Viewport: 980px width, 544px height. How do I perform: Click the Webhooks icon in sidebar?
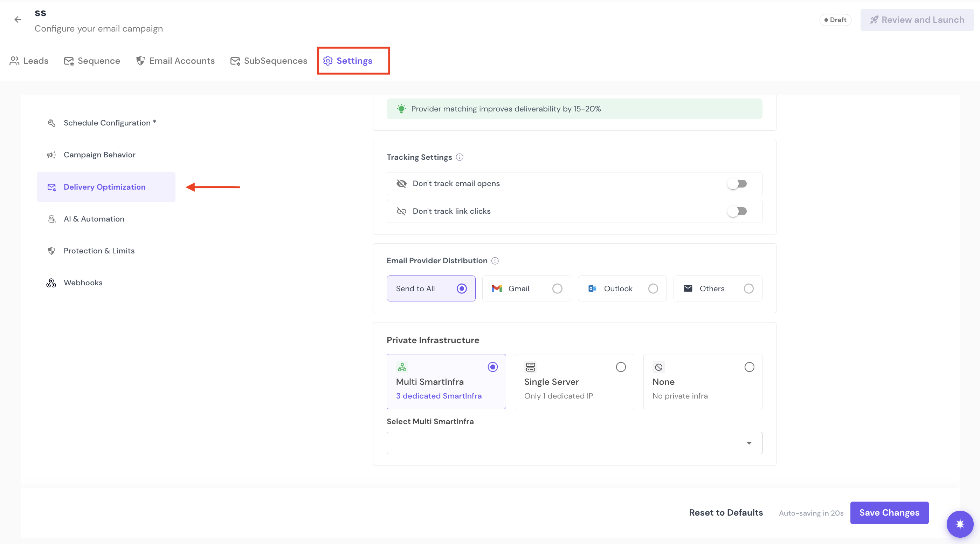point(51,283)
